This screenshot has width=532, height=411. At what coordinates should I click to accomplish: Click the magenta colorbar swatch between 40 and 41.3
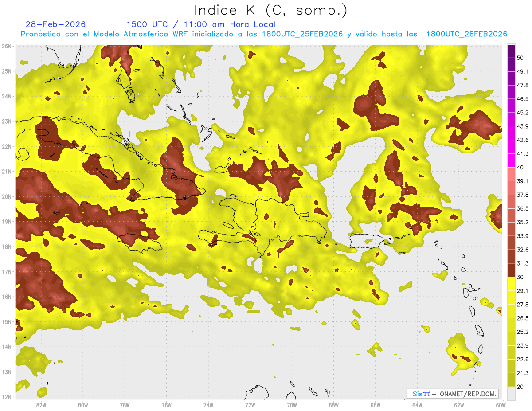click(511, 160)
